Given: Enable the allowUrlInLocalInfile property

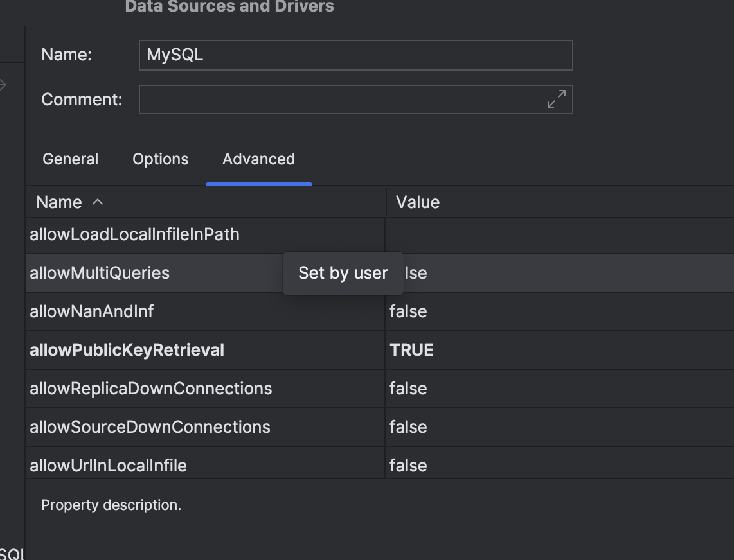Looking at the screenshot, I should click(x=450, y=465).
